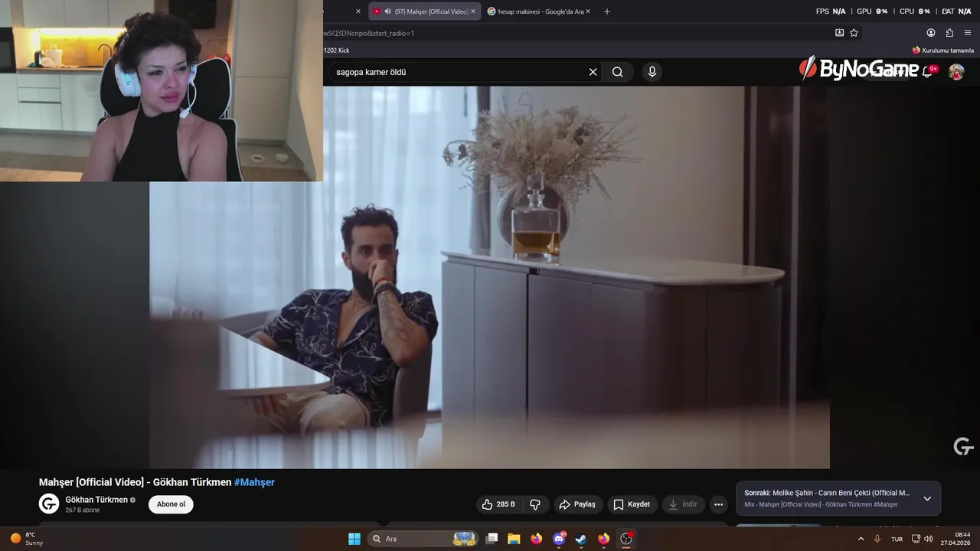Open Gökhan Türkmen channel name link
Viewport: 980px width, 551px height.
point(96,500)
